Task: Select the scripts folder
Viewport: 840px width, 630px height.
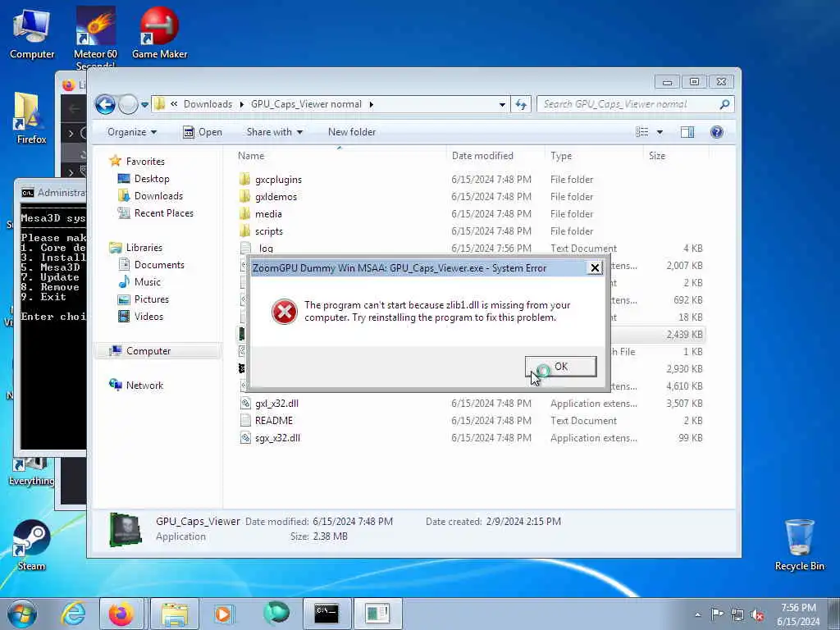Action: click(x=268, y=231)
